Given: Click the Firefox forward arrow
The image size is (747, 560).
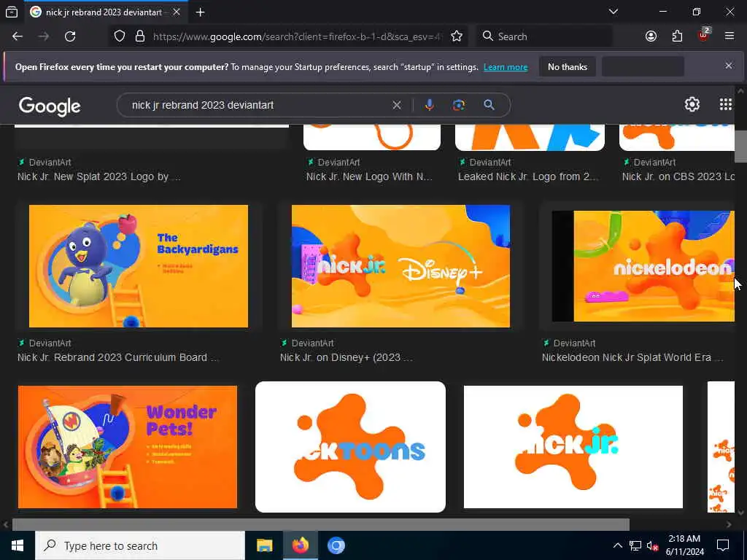Looking at the screenshot, I should (x=44, y=36).
